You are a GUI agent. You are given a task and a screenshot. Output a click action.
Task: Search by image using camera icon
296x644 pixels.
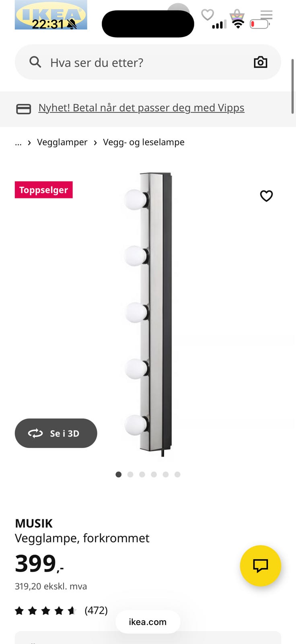coord(261,62)
